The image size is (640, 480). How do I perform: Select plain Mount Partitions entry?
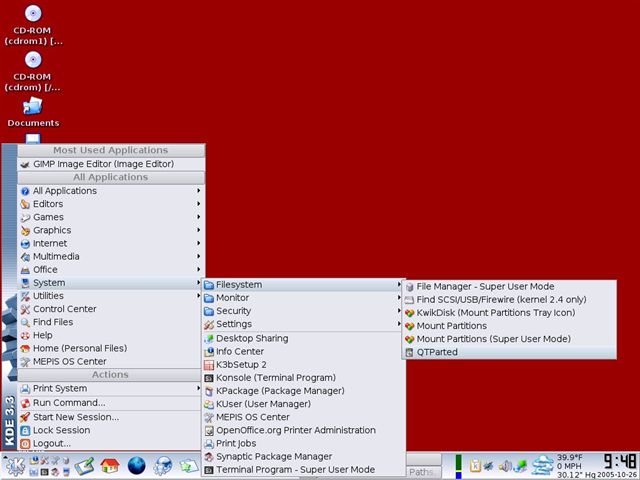509,326
